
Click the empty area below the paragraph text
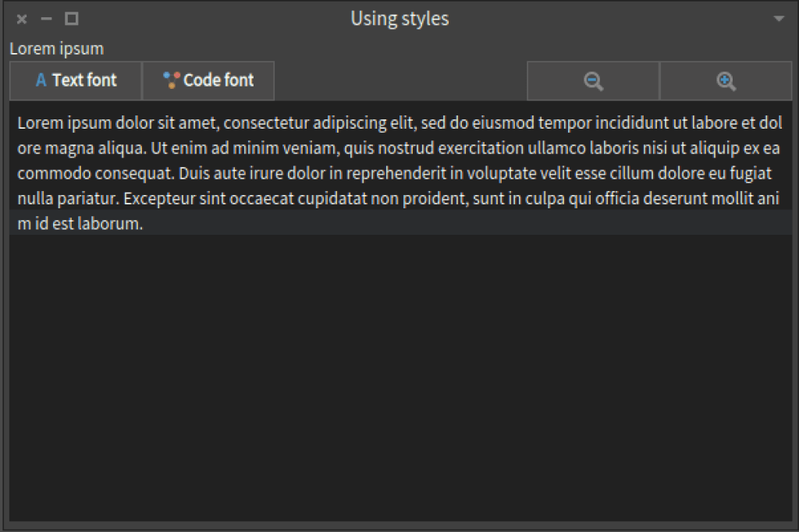pos(399,374)
